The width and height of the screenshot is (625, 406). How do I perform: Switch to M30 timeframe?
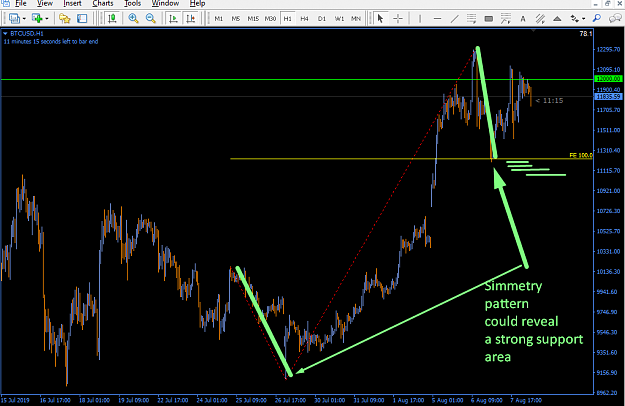click(x=270, y=19)
